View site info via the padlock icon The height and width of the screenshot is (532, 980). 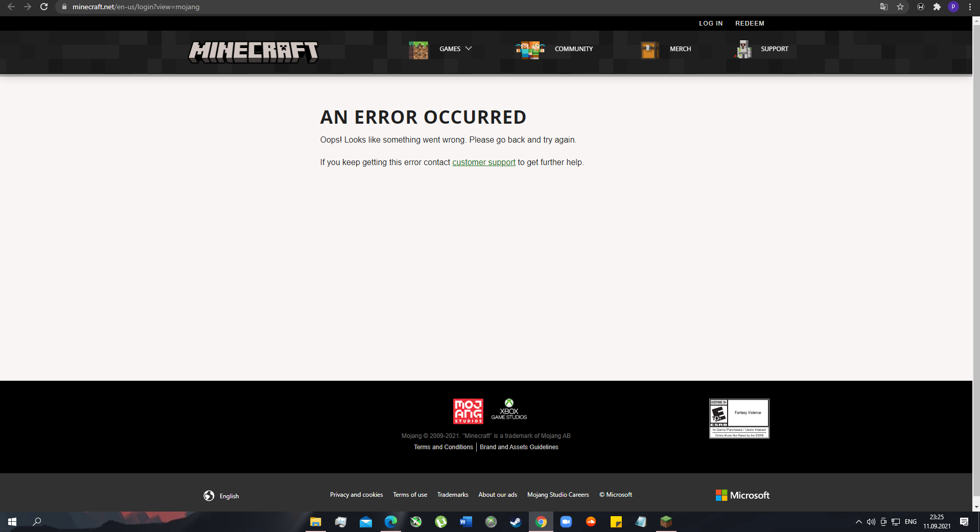tap(64, 7)
